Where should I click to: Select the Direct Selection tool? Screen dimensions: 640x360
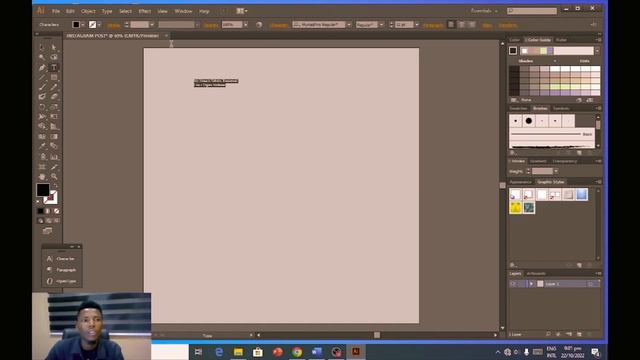coord(54,47)
